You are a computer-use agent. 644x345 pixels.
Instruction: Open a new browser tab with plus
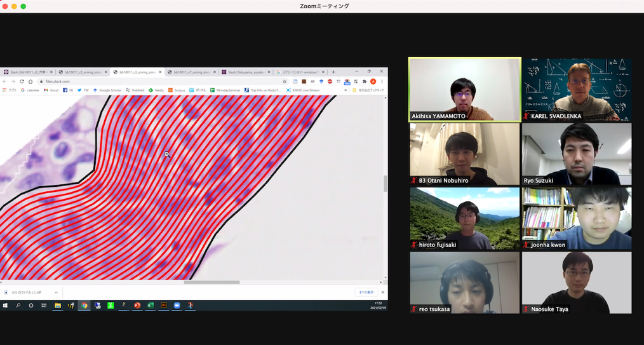[333, 72]
